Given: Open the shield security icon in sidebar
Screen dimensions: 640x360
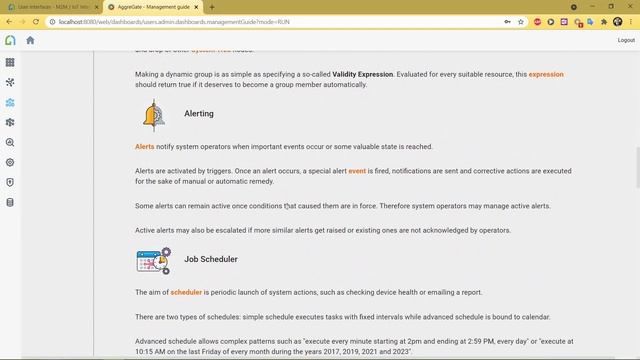Looking at the screenshot, I should pyautogui.click(x=10, y=182).
